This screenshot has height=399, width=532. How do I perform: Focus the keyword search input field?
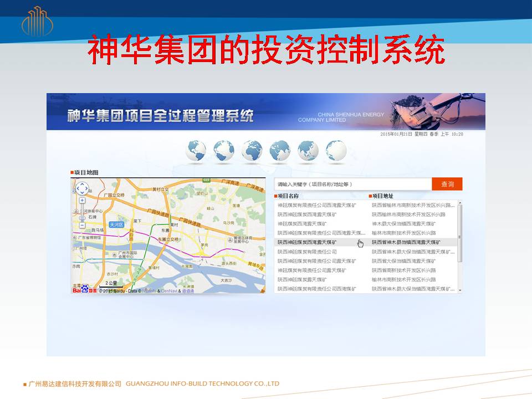(353, 184)
